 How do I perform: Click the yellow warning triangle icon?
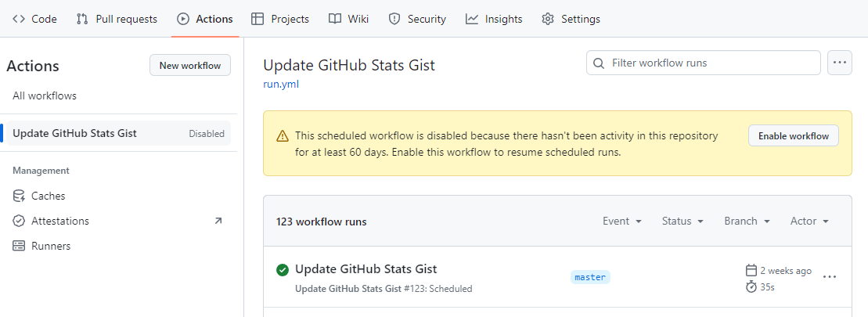tap(283, 135)
